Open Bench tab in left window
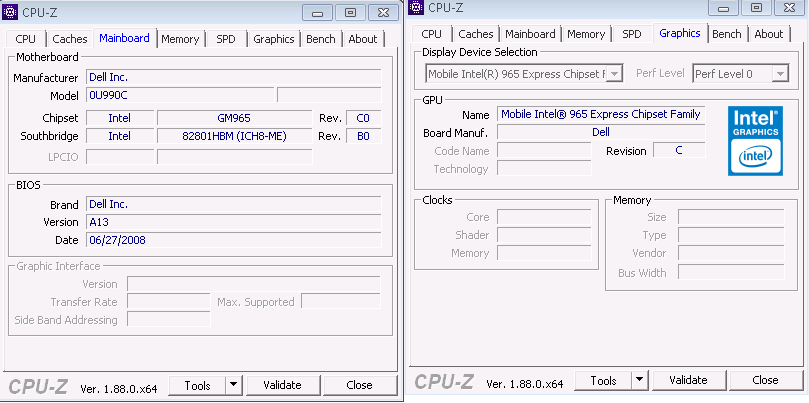 pos(320,39)
